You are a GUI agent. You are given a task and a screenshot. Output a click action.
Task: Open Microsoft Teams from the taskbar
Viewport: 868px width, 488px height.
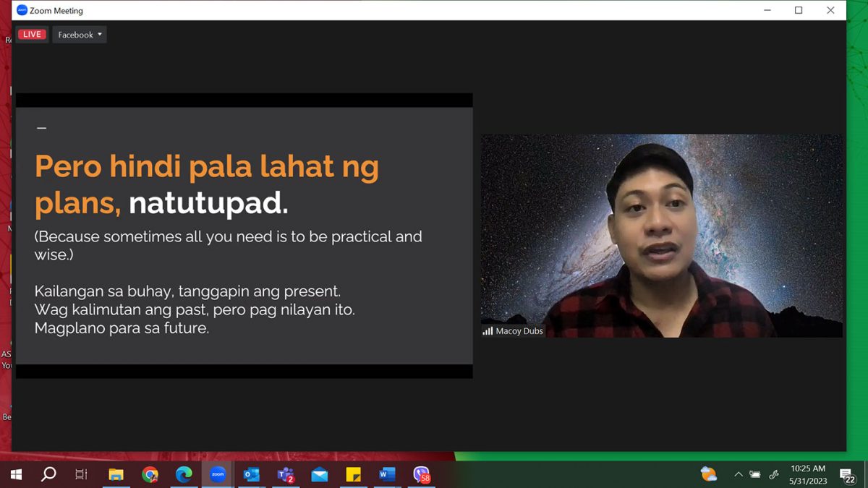286,474
